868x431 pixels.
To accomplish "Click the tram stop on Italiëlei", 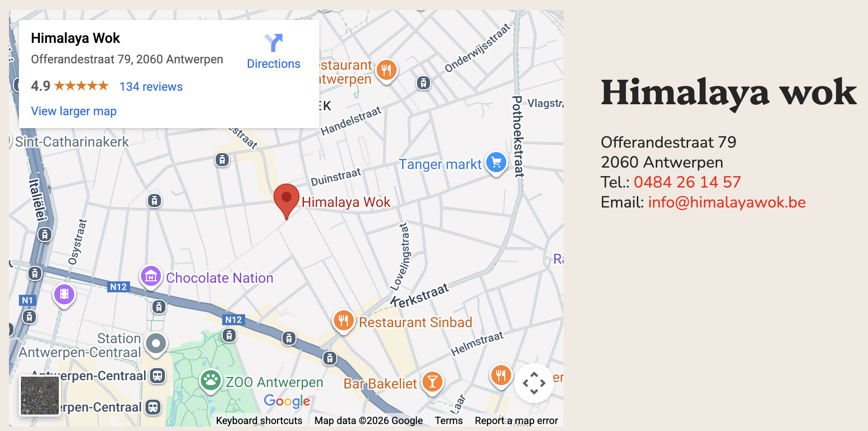I will [45, 234].
